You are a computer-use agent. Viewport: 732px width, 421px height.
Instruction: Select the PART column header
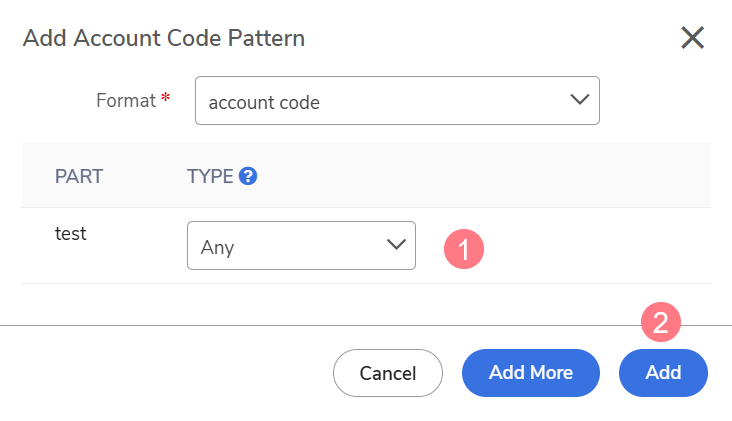79,176
